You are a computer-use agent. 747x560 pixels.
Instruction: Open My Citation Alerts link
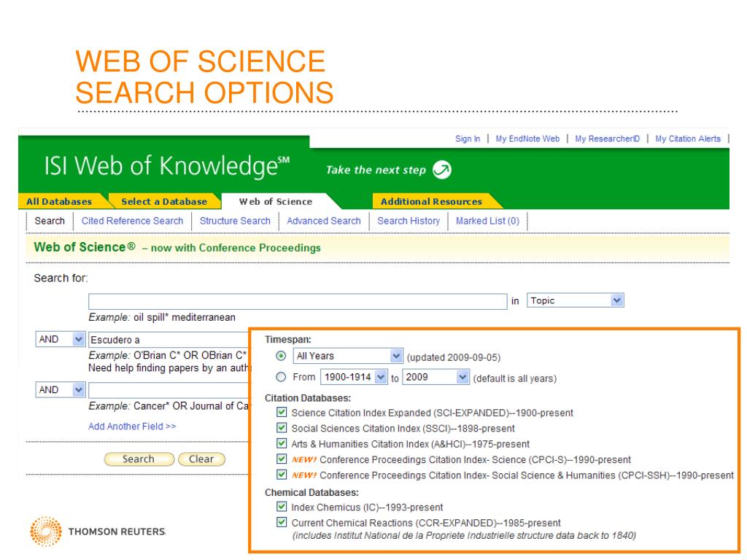[688, 139]
